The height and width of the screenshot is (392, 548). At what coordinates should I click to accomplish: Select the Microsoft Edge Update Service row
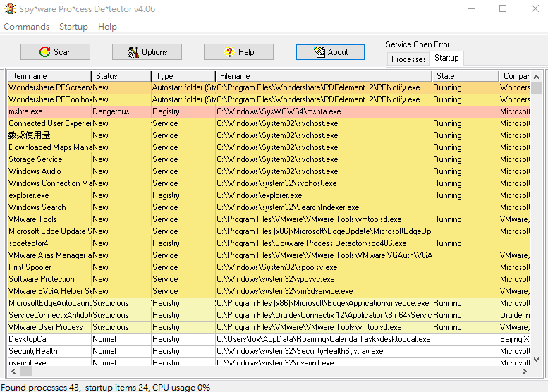(x=269, y=231)
